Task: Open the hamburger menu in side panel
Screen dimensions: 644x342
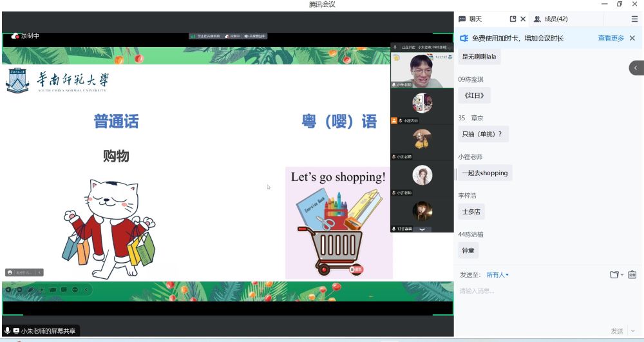Action: (634, 19)
